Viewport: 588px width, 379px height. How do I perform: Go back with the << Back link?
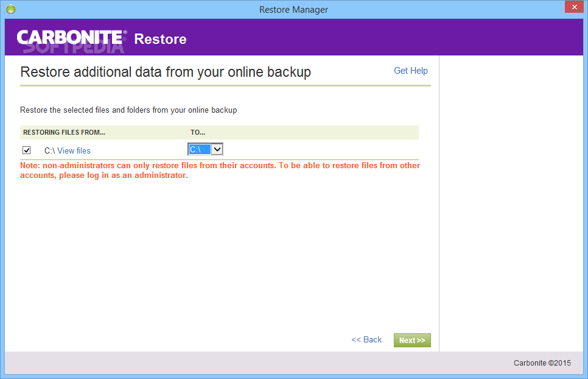pos(366,339)
